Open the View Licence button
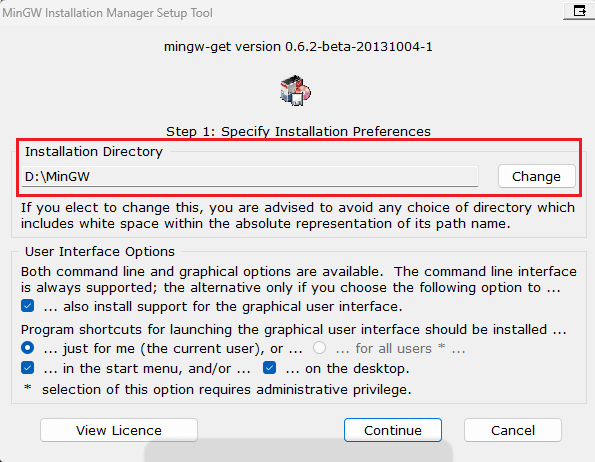 click(x=119, y=430)
